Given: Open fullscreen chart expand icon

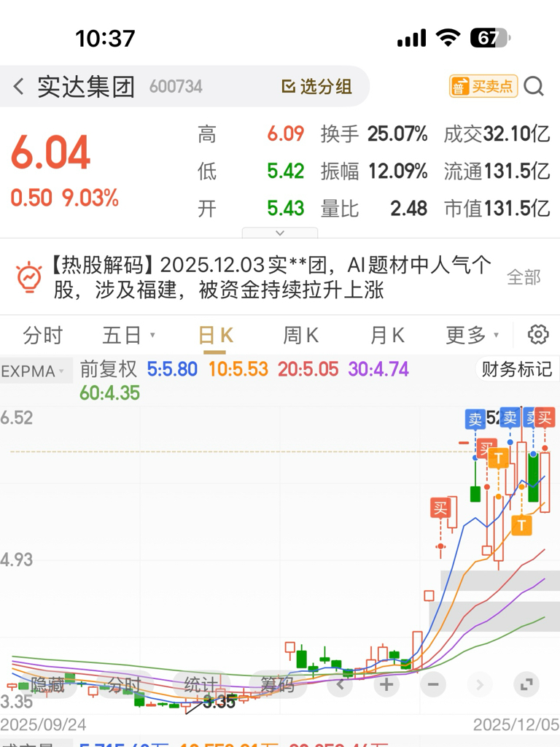Looking at the screenshot, I should tap(526, 685).
